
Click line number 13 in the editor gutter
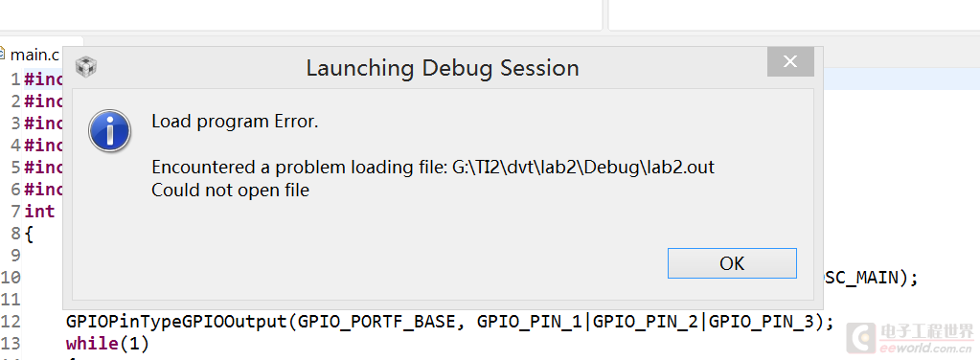(x=11, y=344)
